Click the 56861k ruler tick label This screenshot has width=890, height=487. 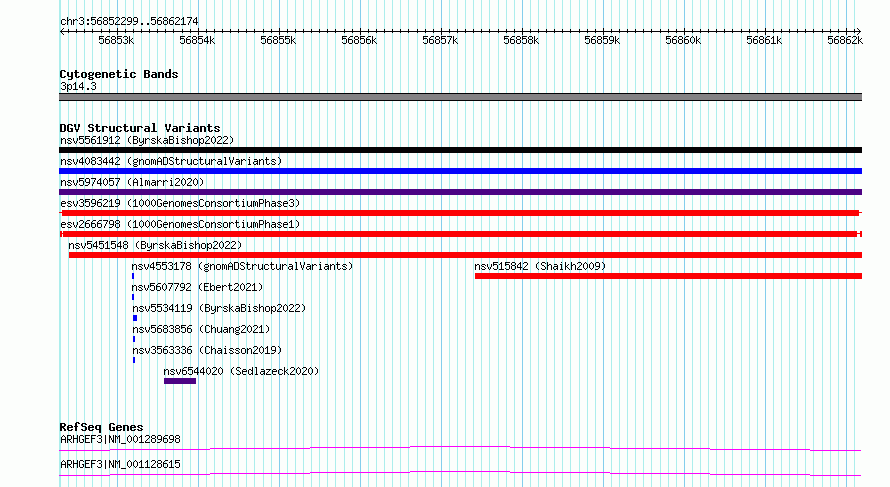click(x=764, y=40)
